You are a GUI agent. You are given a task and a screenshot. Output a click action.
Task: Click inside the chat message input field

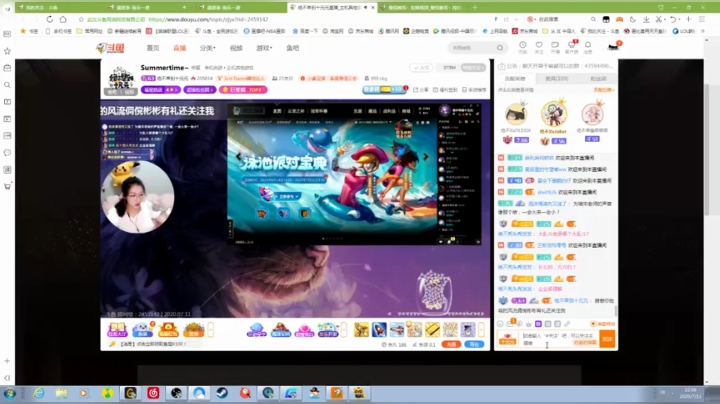click(x=559, y=339)
